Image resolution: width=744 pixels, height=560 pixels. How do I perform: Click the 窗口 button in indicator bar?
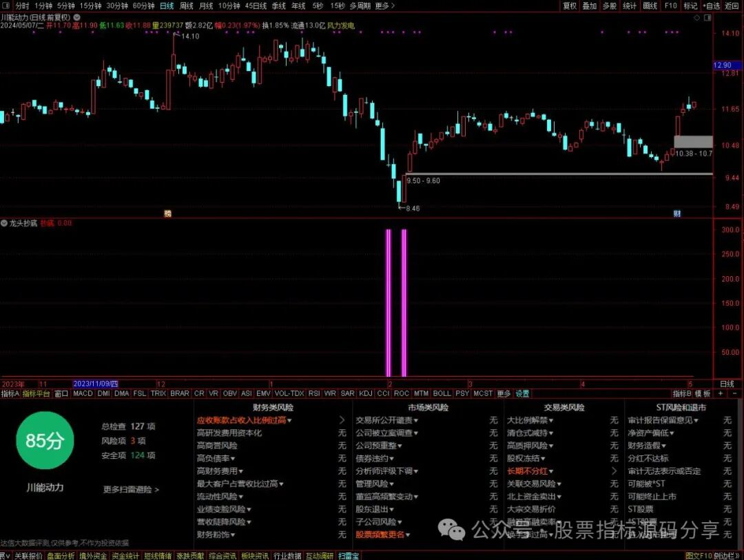[61, 394]
